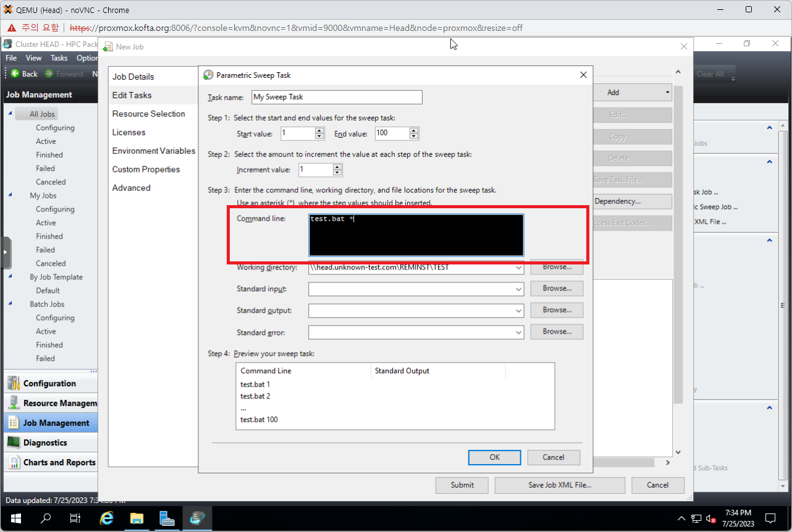Screen dimensions: 792x532
Task: Open File Explorer from the taskbar
Action: [137, 518]
